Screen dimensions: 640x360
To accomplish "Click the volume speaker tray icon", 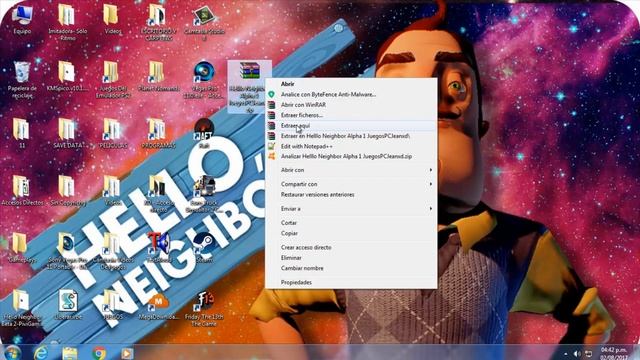I will [577, 354].
